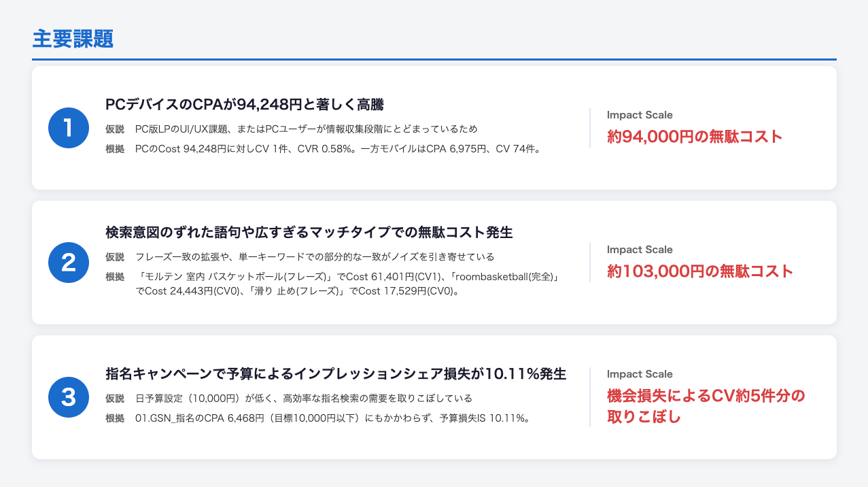
Task: Click the 指名キャンペーン heading in card three
Action: click(x=336, y=374)
